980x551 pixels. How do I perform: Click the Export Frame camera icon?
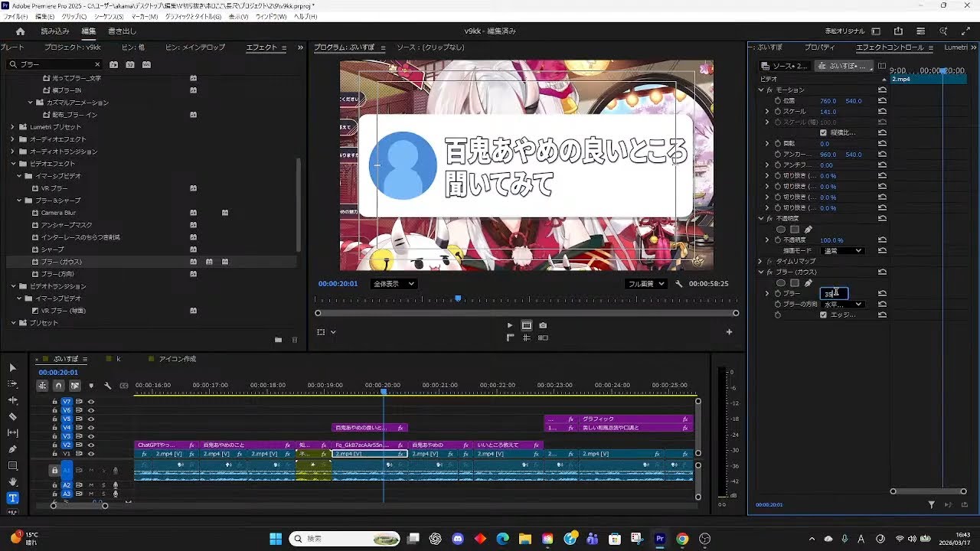pyautogui.click(x=543, y=325)
